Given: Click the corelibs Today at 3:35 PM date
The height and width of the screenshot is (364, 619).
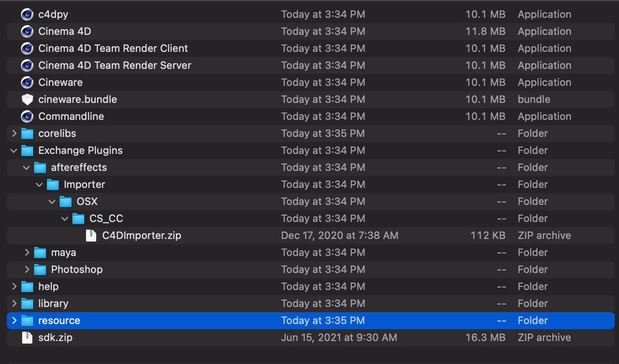Looking at the screenshot, I should pyautogui.click(x=323, y=134).
